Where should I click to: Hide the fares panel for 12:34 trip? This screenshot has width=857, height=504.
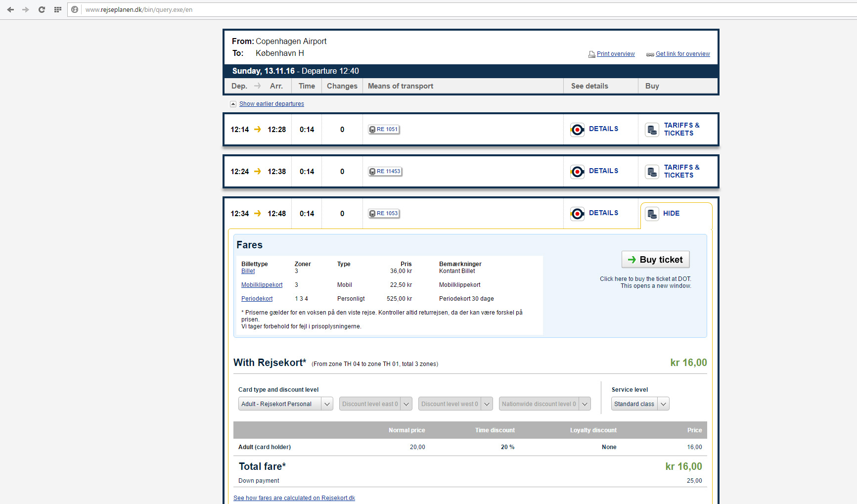coord(671,214)
